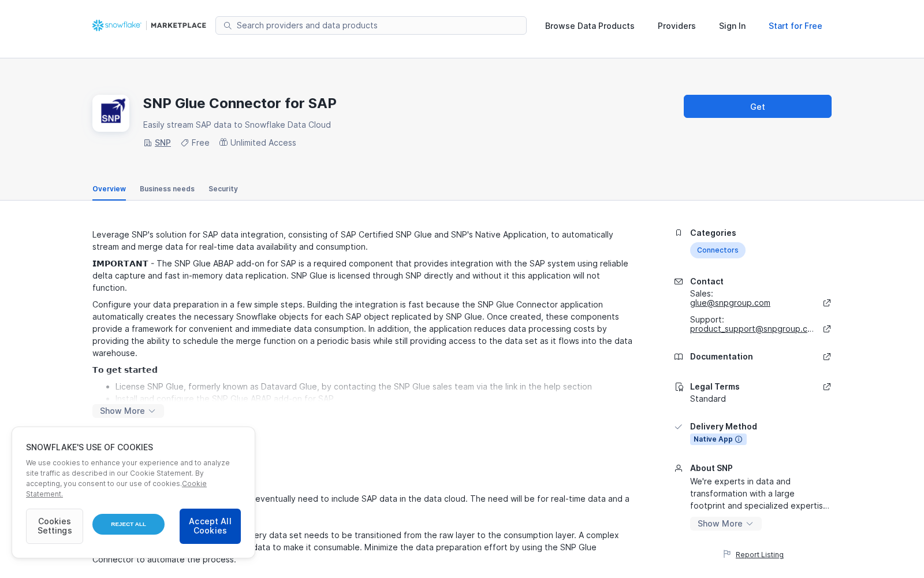This screenshot has height=578, width=924.
Task: Open Documentation external link icon
Action: coord(827,357)
